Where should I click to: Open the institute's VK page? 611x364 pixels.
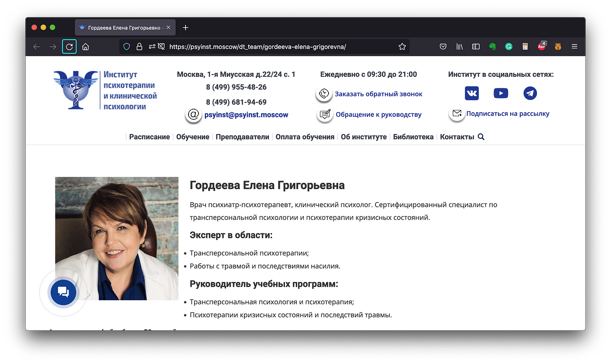[472, 93]
